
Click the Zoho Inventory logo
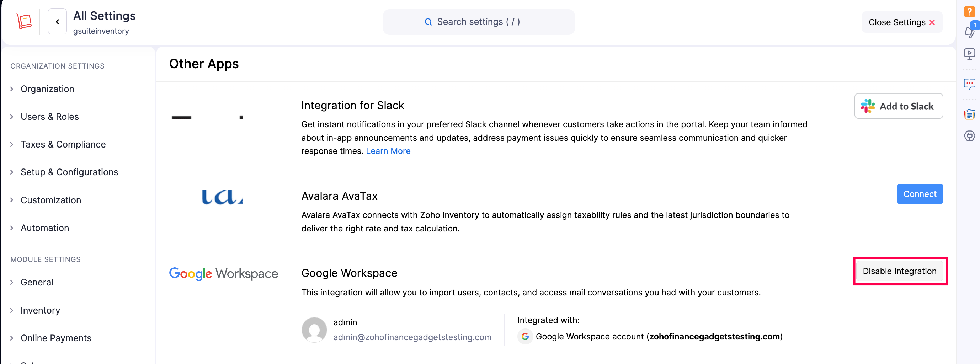(x=23, y=21)
